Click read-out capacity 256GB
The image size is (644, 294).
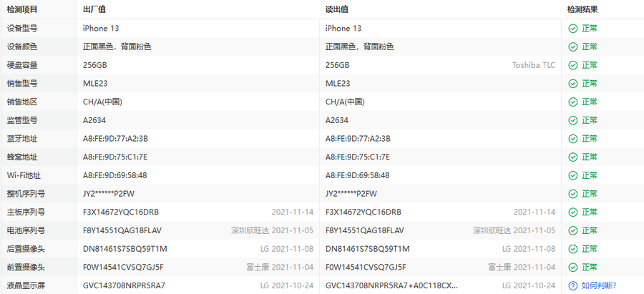(338, 65)
